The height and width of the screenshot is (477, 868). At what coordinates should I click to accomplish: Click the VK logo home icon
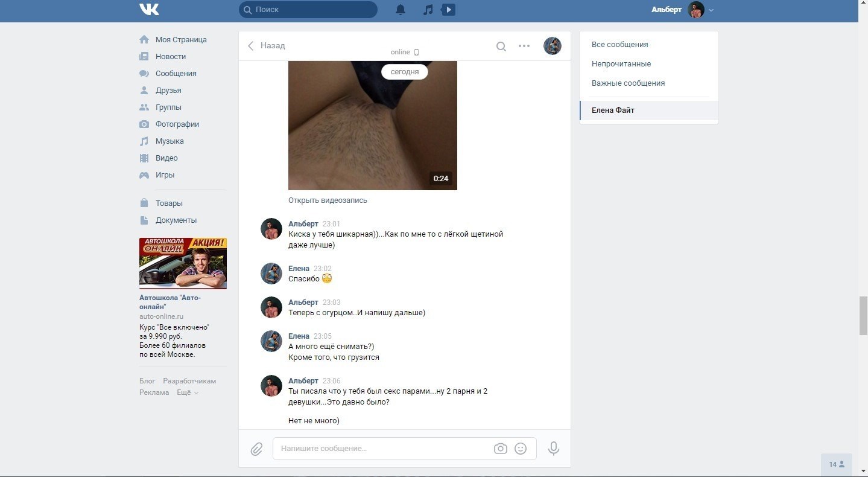pyautogui.click(x=149, y=10)
